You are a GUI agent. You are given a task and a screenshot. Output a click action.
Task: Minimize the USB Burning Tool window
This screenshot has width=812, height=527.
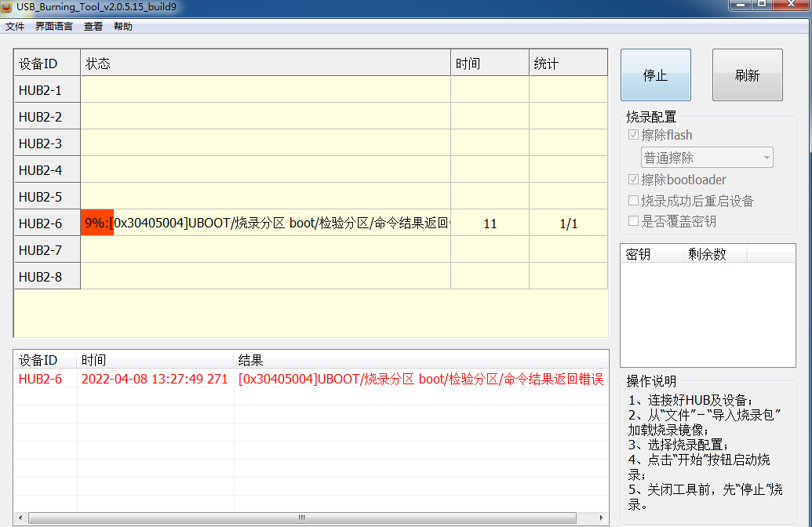coord(740,5)
